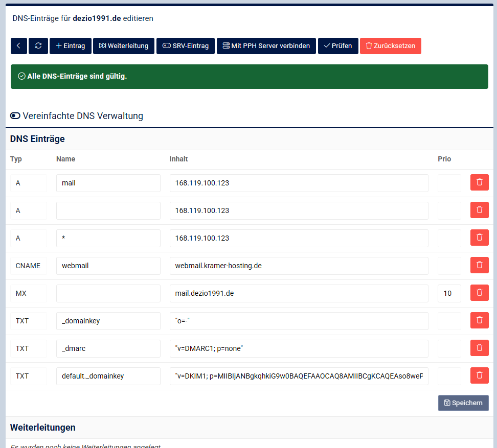This screenshot has height=448, width=497.
Task: Create a Weiterleitung forwarding
Action: (124, 46)
